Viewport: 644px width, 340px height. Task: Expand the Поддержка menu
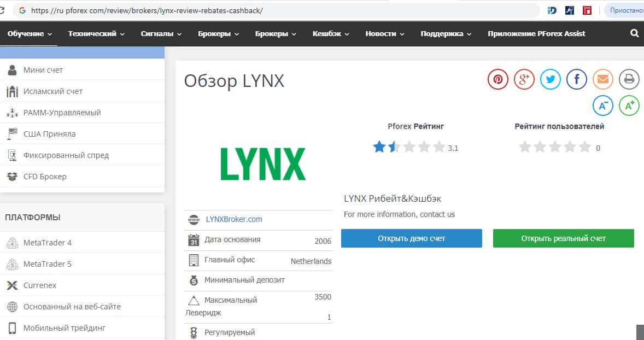446,34
